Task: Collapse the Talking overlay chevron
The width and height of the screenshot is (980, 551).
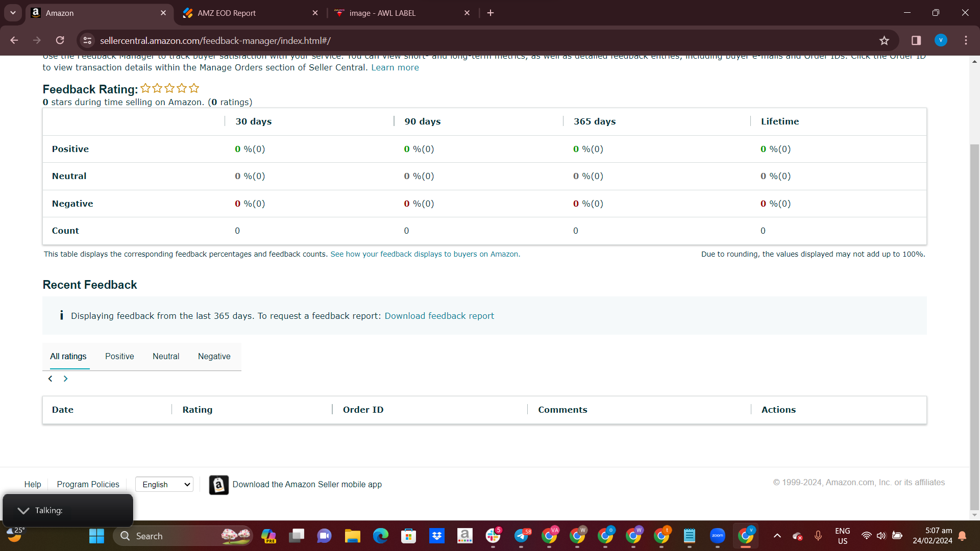Action: (x=23, y=510)
